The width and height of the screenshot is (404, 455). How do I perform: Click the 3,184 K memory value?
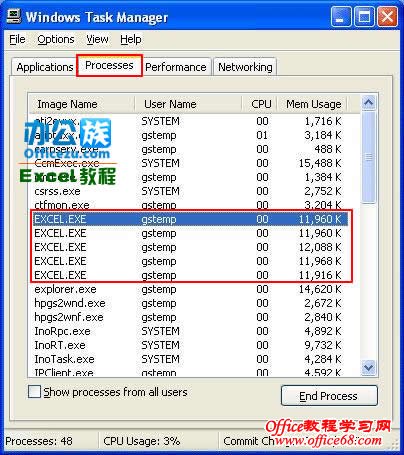(323, 135)
